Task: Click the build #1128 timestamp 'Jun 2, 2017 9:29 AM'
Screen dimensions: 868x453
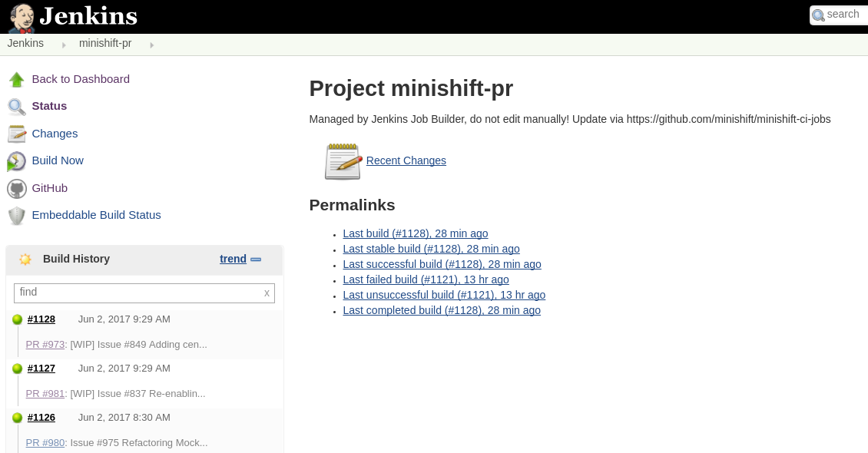Action: 124,319
